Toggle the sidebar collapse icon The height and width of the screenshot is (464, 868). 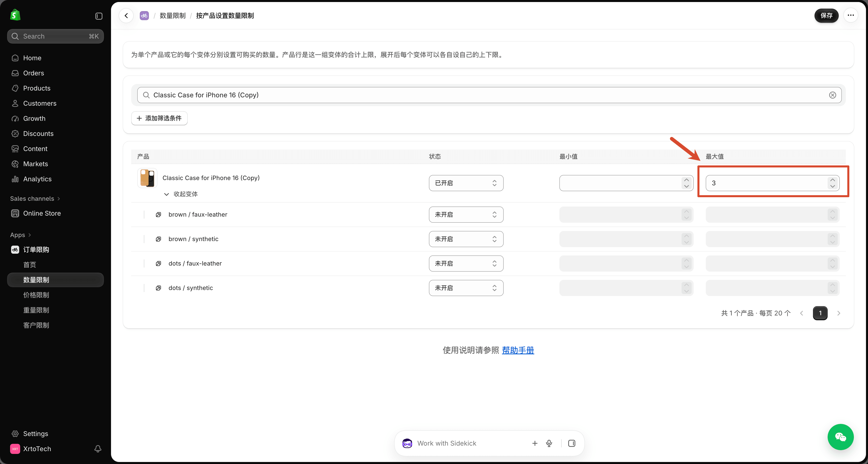99,16
